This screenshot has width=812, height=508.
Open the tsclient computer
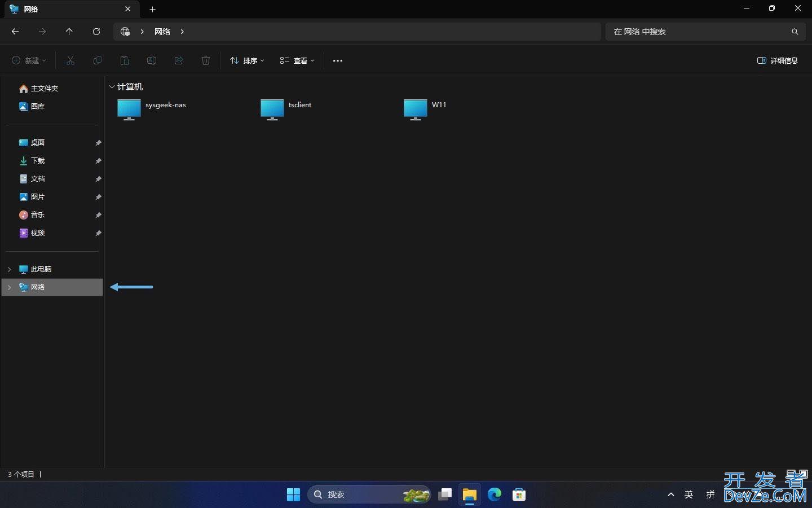click(286, 109)
